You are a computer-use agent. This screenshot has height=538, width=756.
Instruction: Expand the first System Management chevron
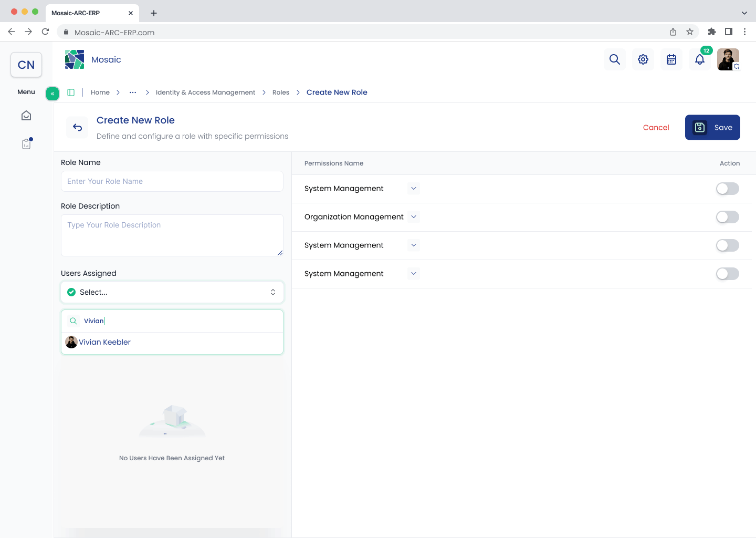(x=414, y=188)
